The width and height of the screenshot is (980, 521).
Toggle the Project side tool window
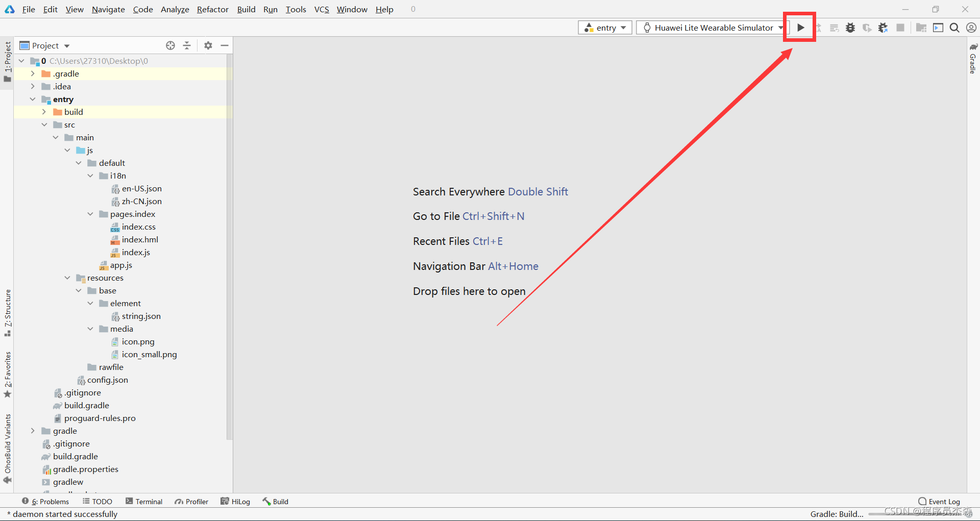click(x=7, y=62)
